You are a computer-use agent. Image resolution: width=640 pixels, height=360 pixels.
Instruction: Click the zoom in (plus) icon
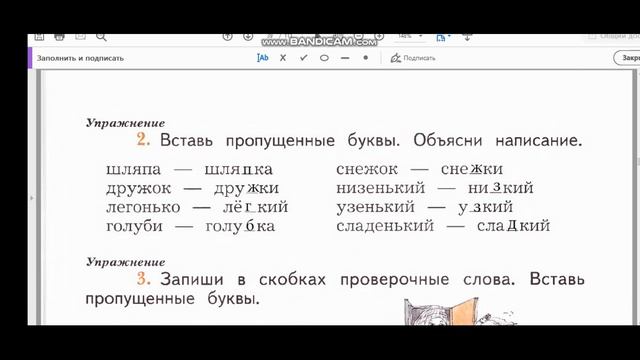(x=379, y=37)
